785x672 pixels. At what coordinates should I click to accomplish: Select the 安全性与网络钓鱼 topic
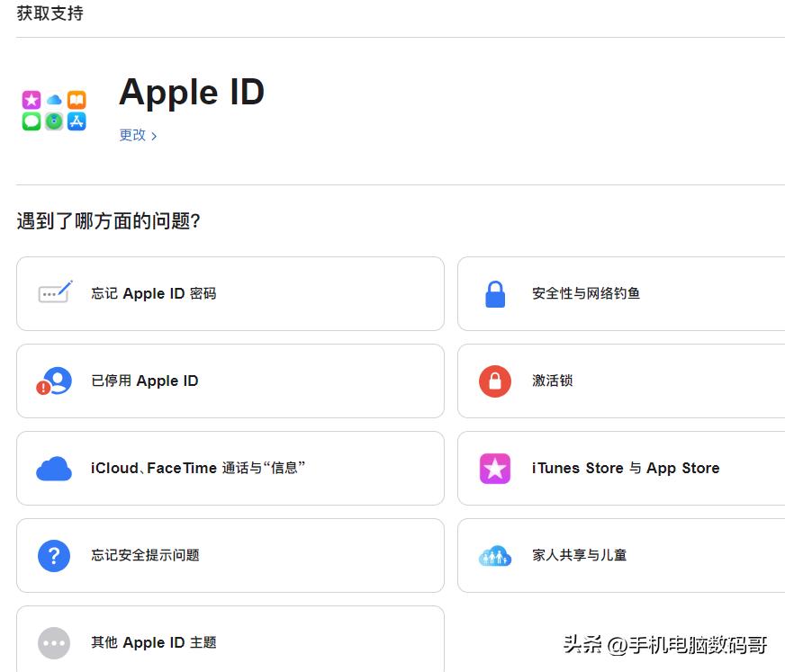coord(621,292)
